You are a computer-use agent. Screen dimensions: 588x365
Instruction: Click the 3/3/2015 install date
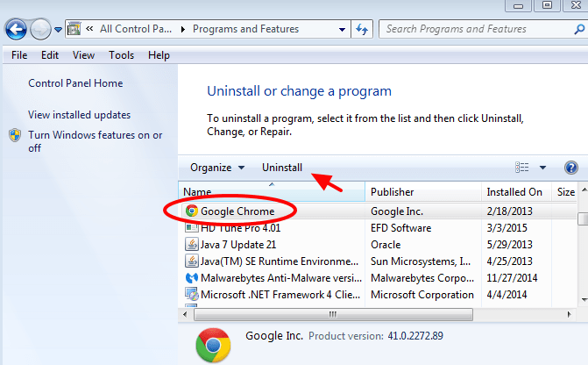(507, 227)
